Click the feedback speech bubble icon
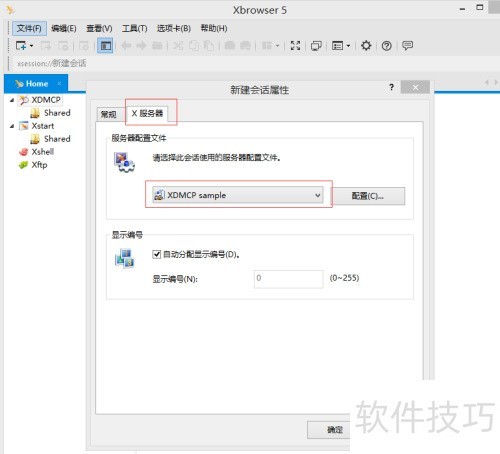Image resolution: width=500 pixels, height=454 pixels. 407,45
